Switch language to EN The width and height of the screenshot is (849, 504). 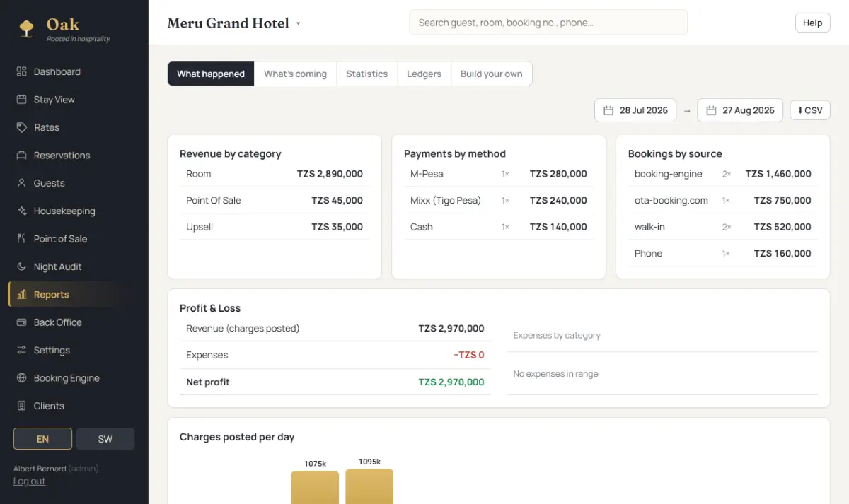(x=42, y=439)
